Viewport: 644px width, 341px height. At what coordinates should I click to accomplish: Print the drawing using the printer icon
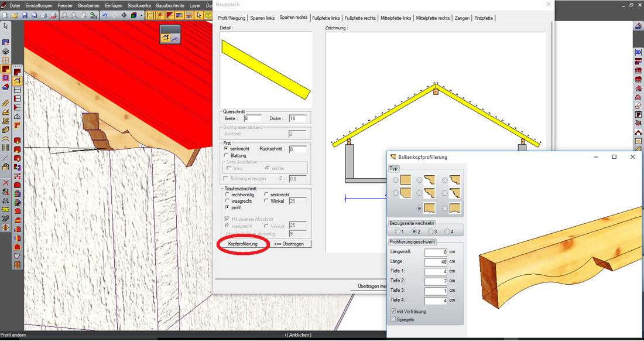(x=43, y=15)
